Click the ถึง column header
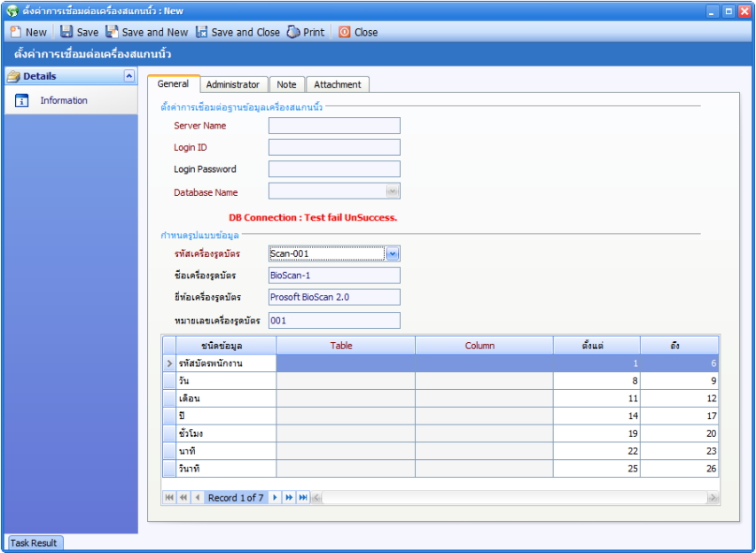This screenshot has height=553, width=756. [x=679, y=346]
